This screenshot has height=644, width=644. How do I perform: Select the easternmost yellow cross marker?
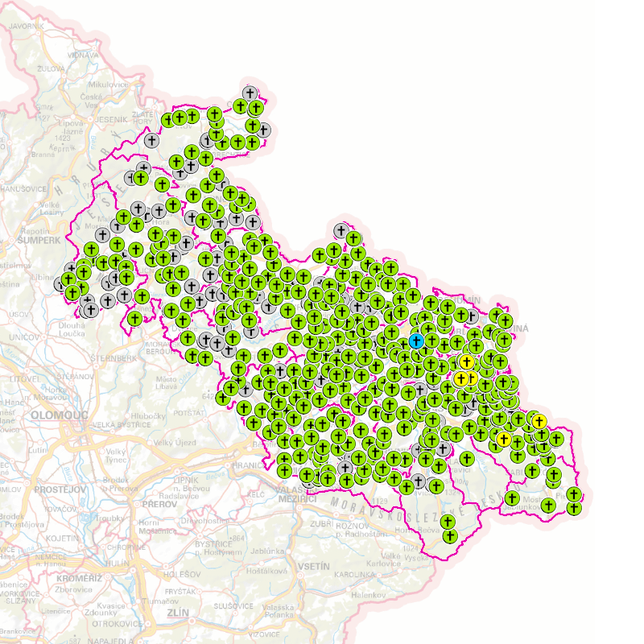[x=539, y=420]
